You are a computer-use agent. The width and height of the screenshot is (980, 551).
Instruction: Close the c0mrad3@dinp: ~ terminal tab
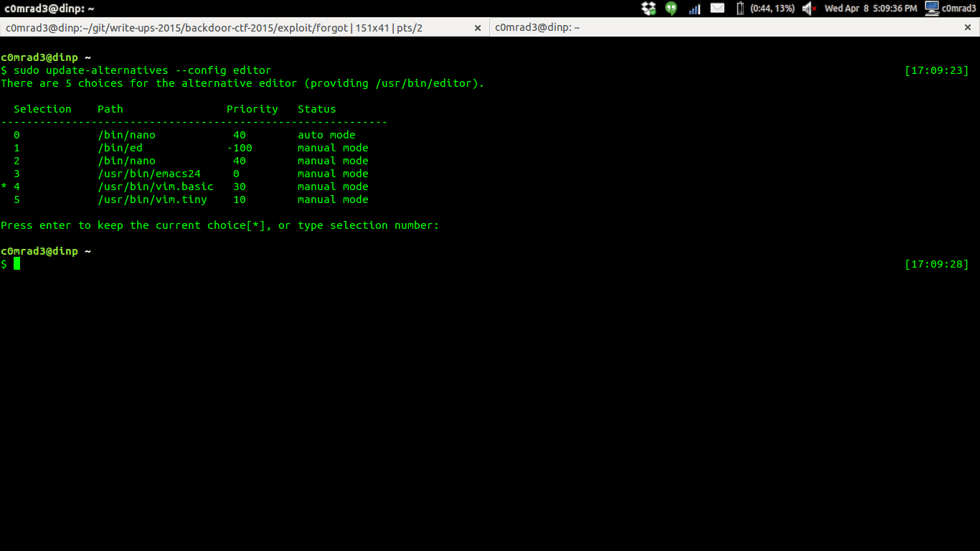pyautogui.click(x=967, y=27)
